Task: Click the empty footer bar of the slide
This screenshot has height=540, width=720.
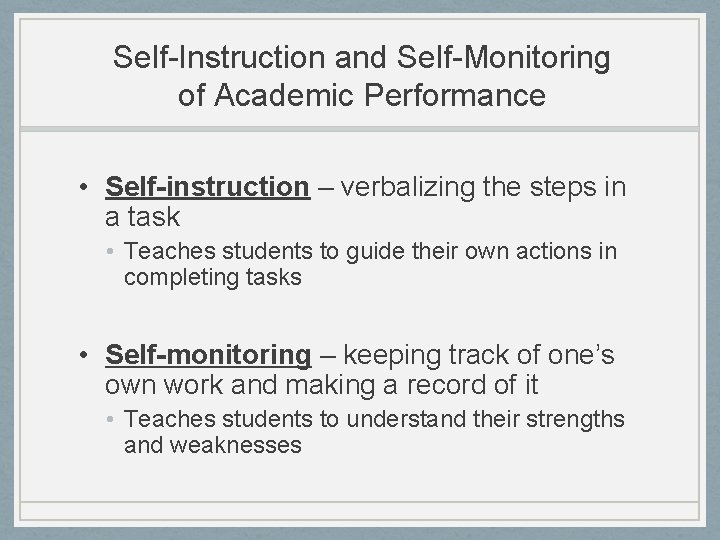Action: 360,511
